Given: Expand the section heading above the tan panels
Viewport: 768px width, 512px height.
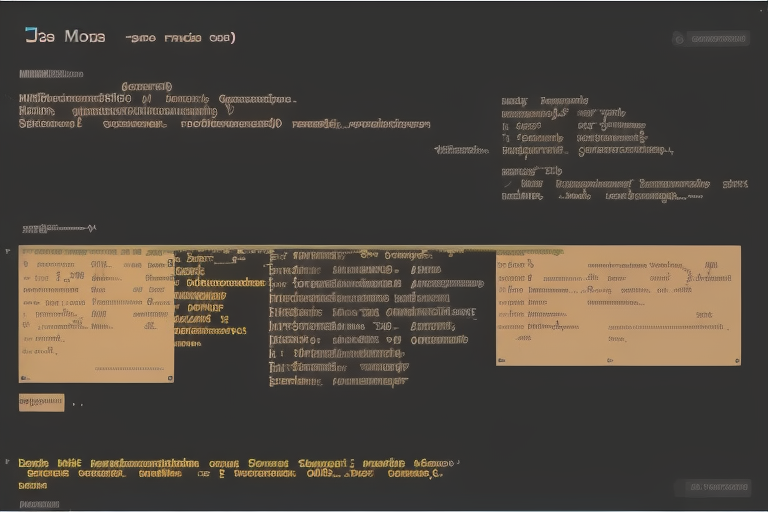Looking at the screenshot, I should [x=57, y=228].
